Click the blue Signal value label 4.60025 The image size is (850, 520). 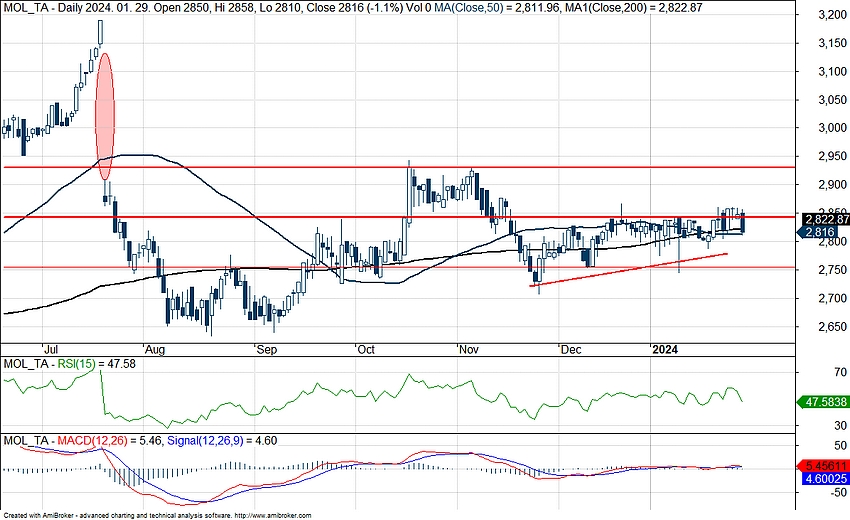[826, 480]
